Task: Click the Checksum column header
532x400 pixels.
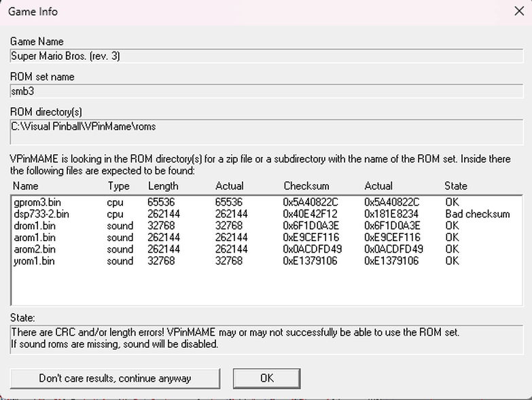Action: pyautogui.click(x=306, y=186)
